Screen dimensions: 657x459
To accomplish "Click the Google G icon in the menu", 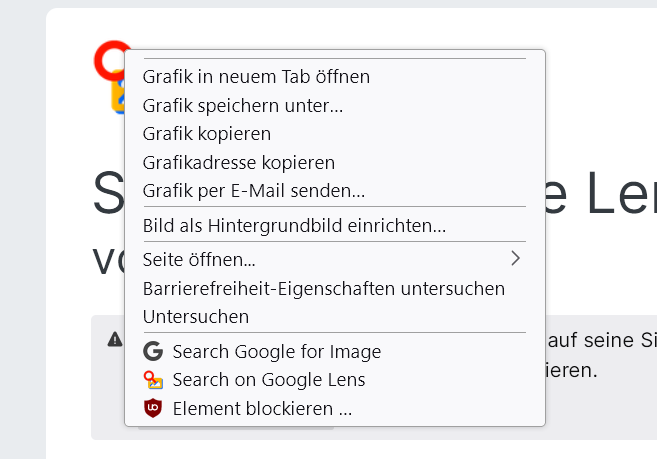I will point(153,351).
